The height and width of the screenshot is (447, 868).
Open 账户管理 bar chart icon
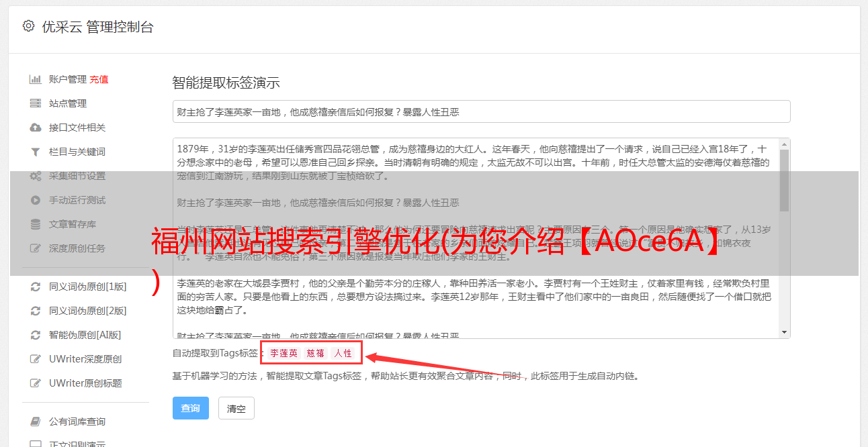point(36,79)
